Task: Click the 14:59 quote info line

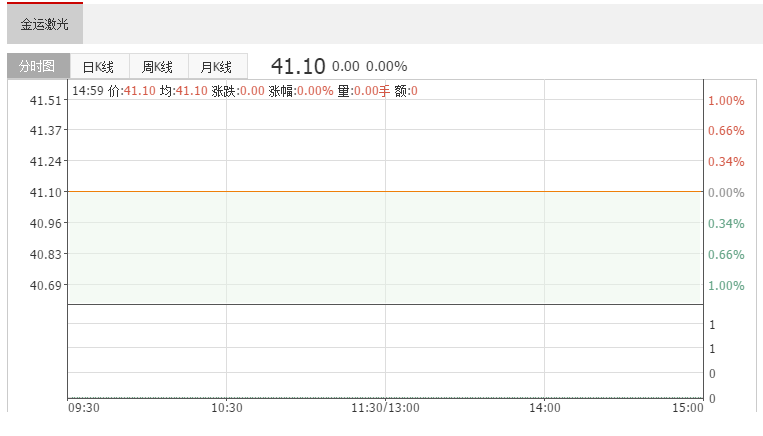Action: pyautogui.click(x=245, y=91)
